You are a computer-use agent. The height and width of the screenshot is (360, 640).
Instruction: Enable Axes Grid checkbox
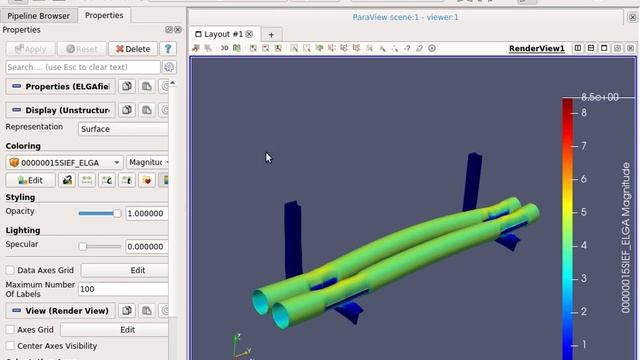click(10, 329)
